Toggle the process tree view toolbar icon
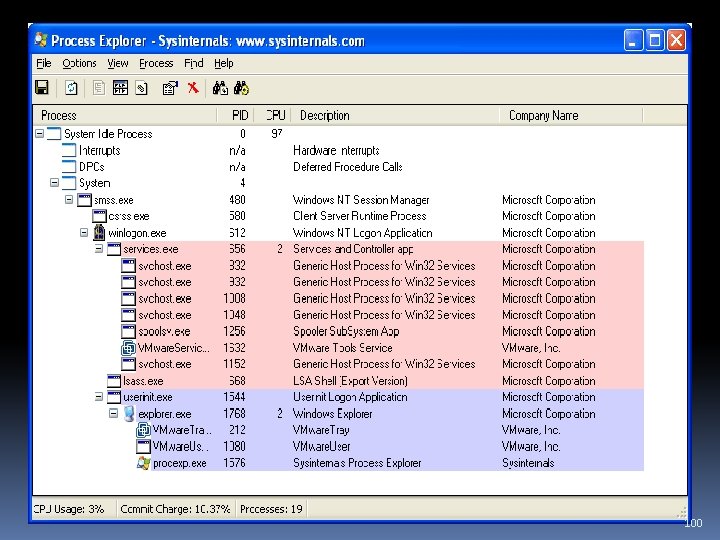The image size is (720, 540). 120,87
